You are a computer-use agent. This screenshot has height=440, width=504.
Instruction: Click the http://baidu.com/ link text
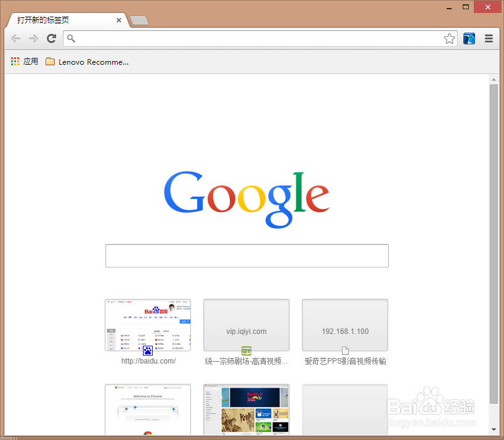148,361
